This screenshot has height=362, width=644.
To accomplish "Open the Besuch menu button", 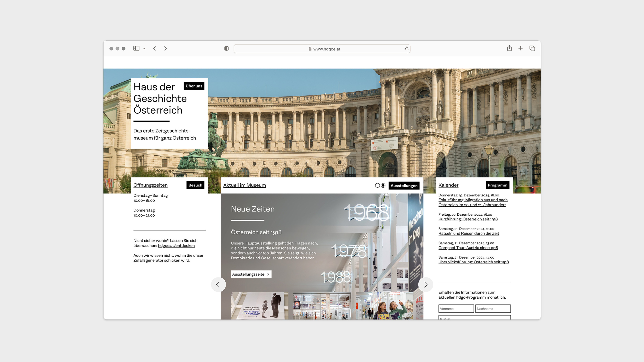I will [195, 185].
